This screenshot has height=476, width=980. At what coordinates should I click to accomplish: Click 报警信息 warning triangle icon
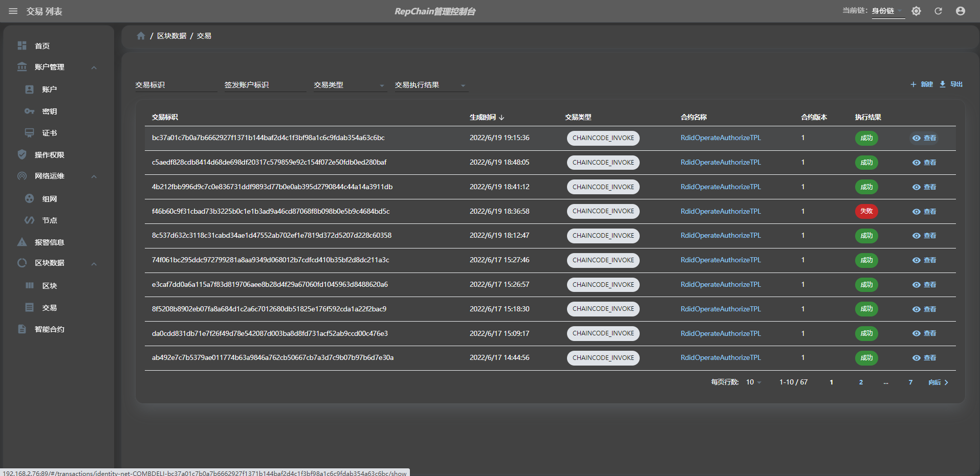[x=22, y=242]
